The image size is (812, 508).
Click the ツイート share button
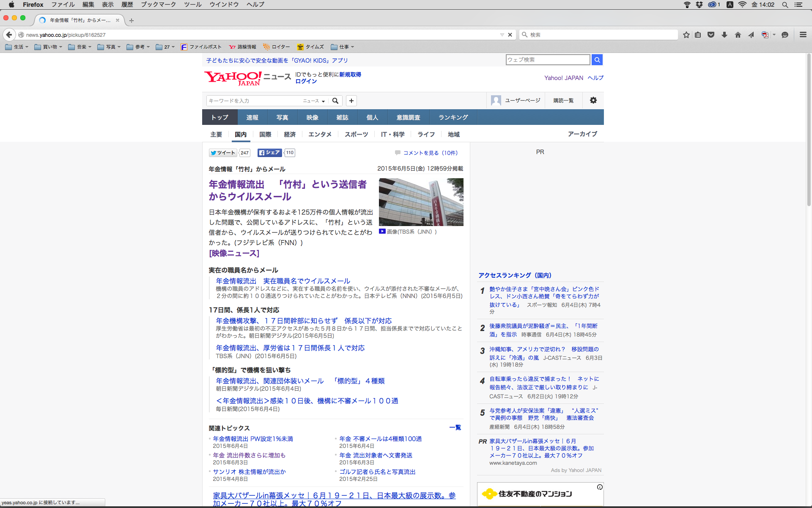(223, 153)
